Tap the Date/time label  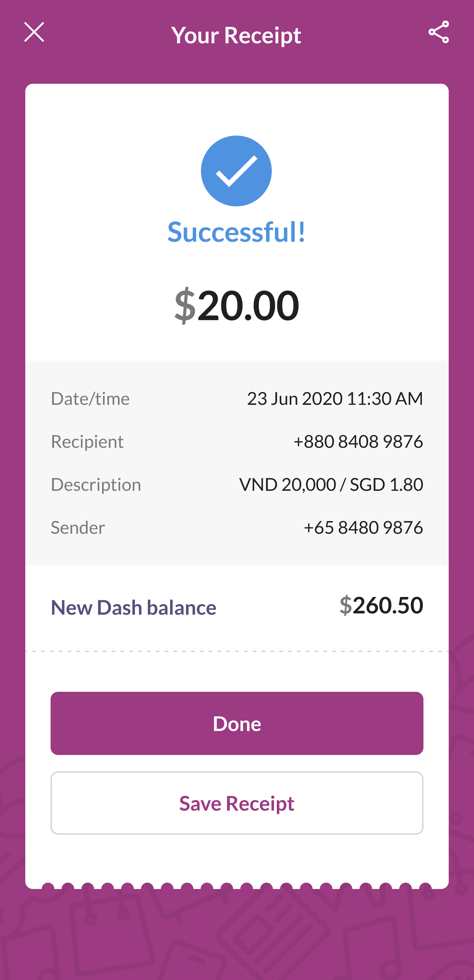pyautogui.click(x=90, y=399)
